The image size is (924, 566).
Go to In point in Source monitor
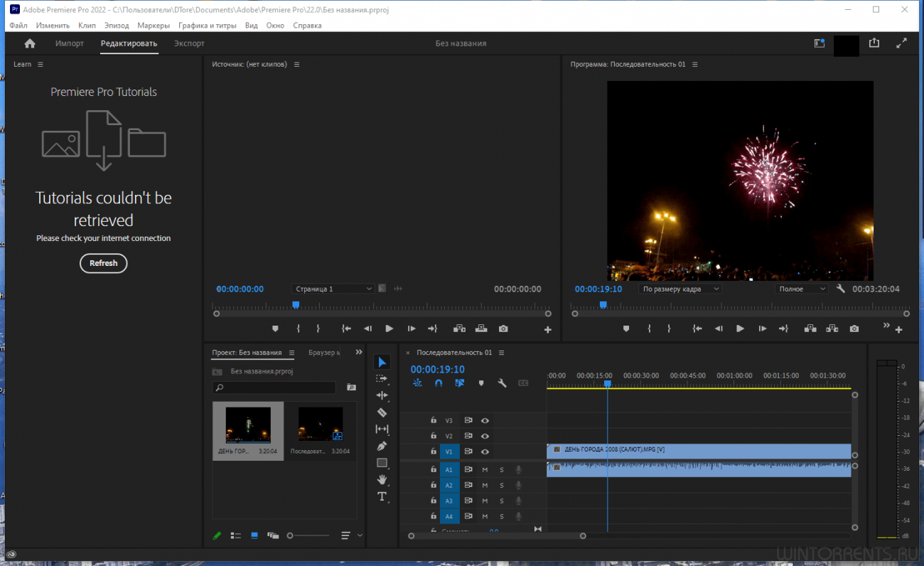tap(346, 329)
